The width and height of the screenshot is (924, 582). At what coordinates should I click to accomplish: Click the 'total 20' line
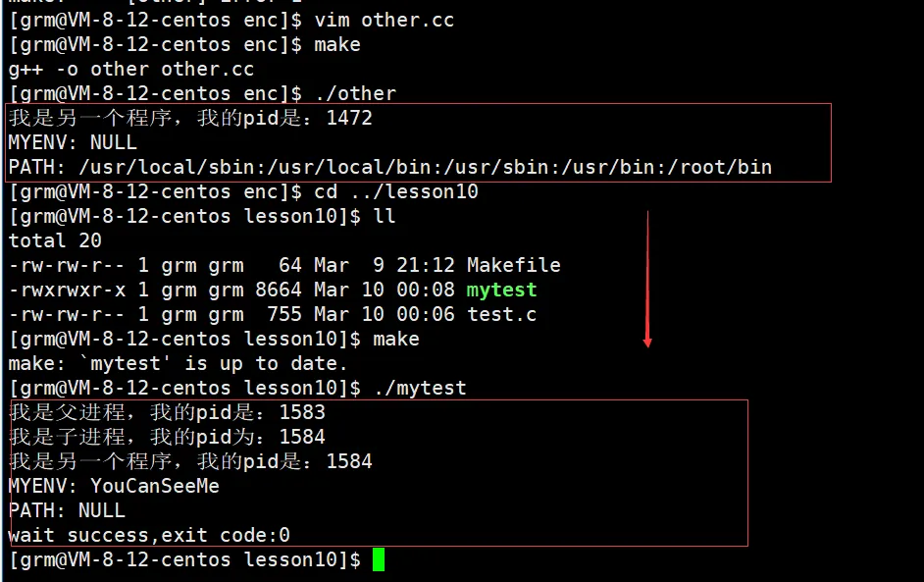[x=55, y=240]
